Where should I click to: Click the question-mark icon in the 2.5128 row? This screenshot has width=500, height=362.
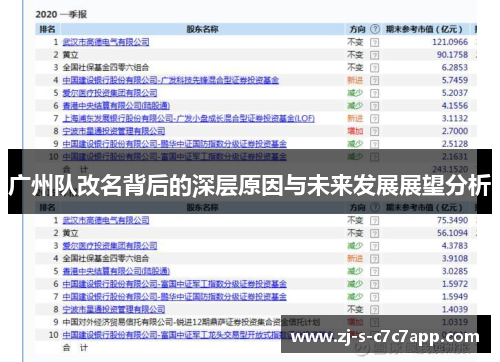coord(375,144)
